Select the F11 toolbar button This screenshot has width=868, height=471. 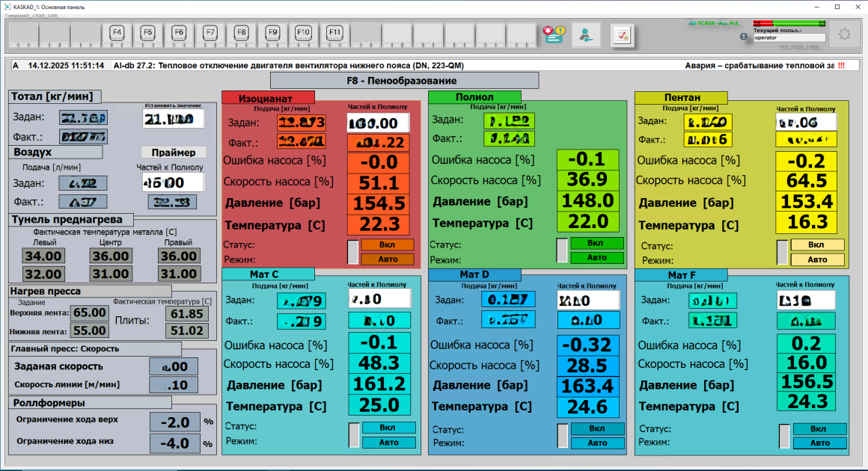[334, 33]
